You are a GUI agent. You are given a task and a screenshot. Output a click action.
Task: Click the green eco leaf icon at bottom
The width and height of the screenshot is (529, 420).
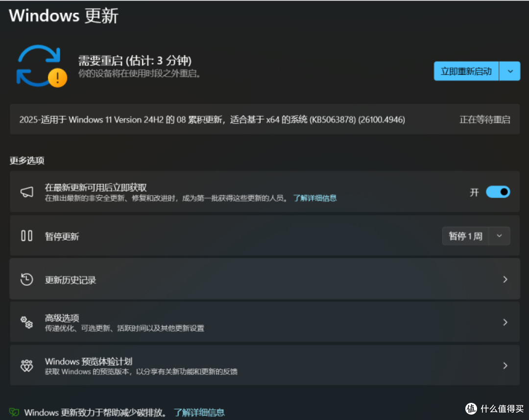point(14,412)
